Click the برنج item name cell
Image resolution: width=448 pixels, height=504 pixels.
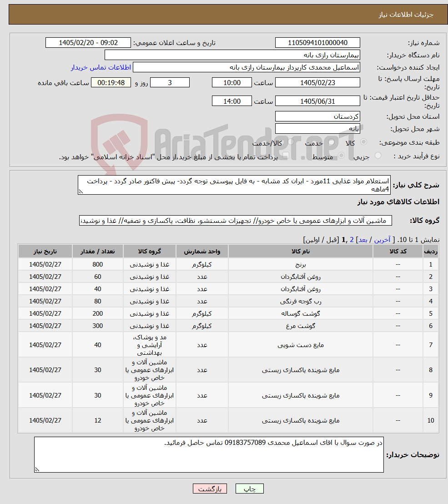(x=301, y=265)
